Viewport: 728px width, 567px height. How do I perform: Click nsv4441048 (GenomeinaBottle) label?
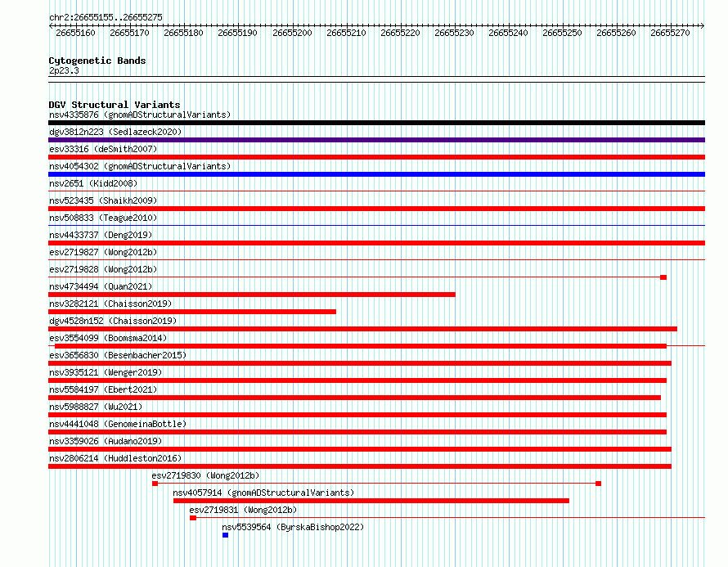(x=118, y=424)
